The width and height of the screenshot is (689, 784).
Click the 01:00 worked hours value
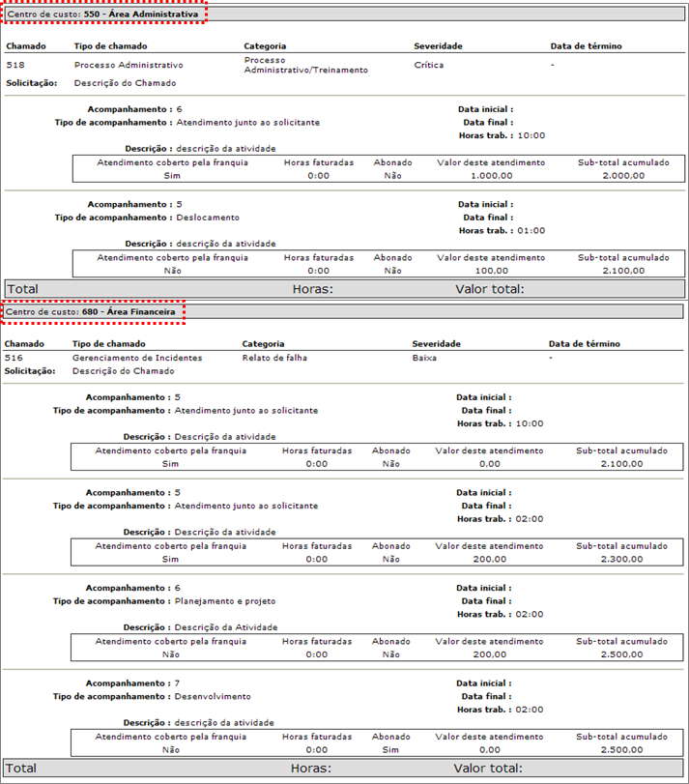[531, 231]
